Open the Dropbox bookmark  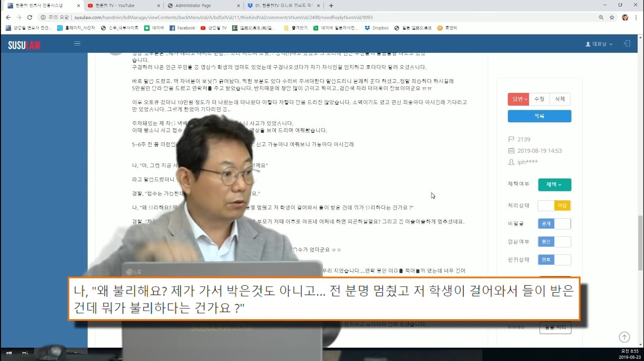(x=376, y=28)
